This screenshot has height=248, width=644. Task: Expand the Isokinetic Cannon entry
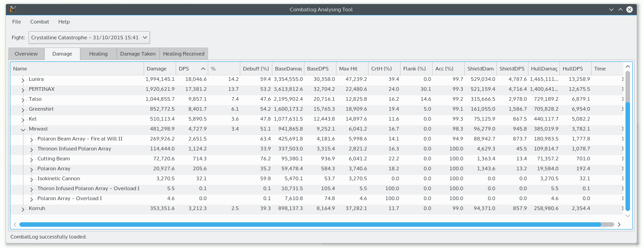[32, 179]
